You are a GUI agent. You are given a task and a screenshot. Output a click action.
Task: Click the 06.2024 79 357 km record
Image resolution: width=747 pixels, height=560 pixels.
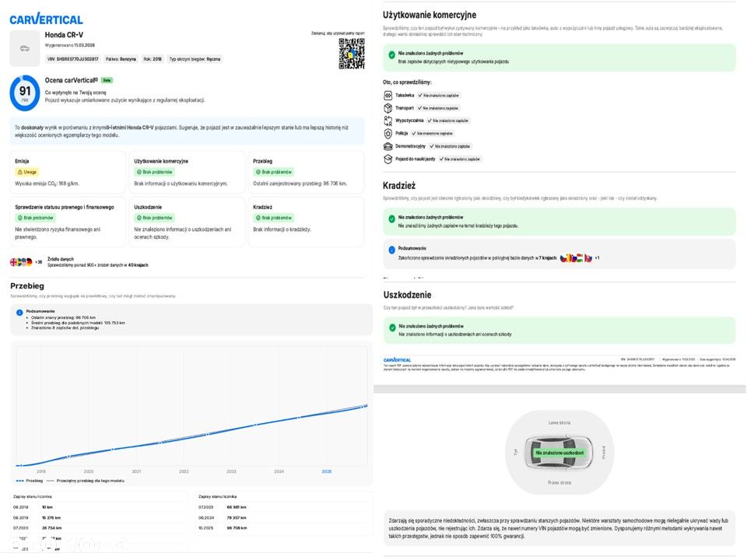tap(284, 518)
